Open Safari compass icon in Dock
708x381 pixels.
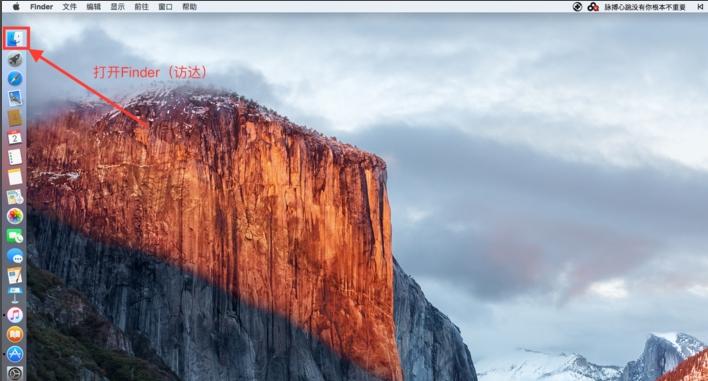point(15,79)
